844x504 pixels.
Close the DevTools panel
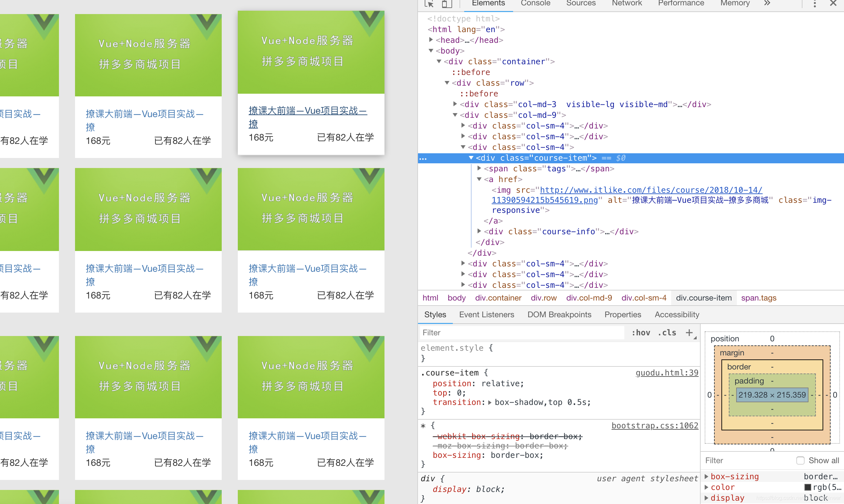pos(833,3)
